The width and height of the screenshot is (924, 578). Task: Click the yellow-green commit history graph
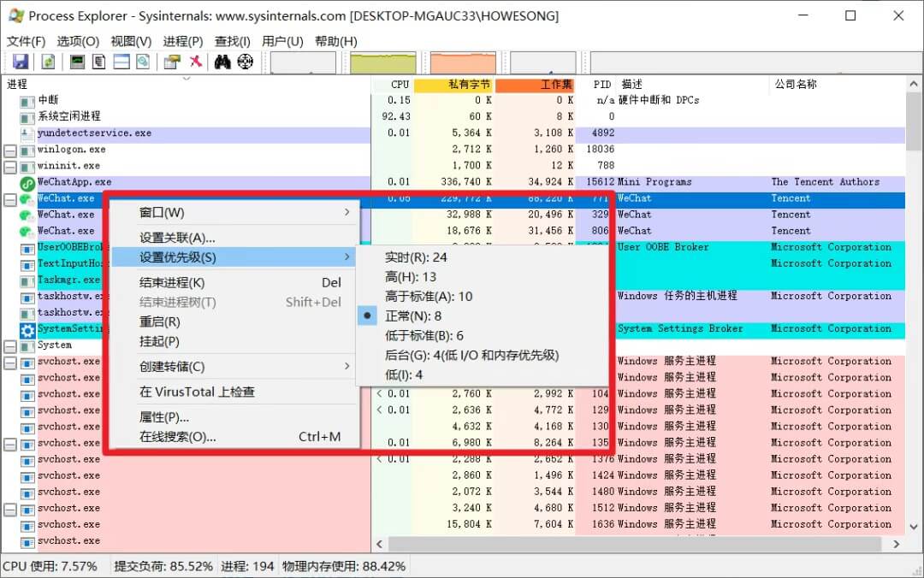coord(382,63)
